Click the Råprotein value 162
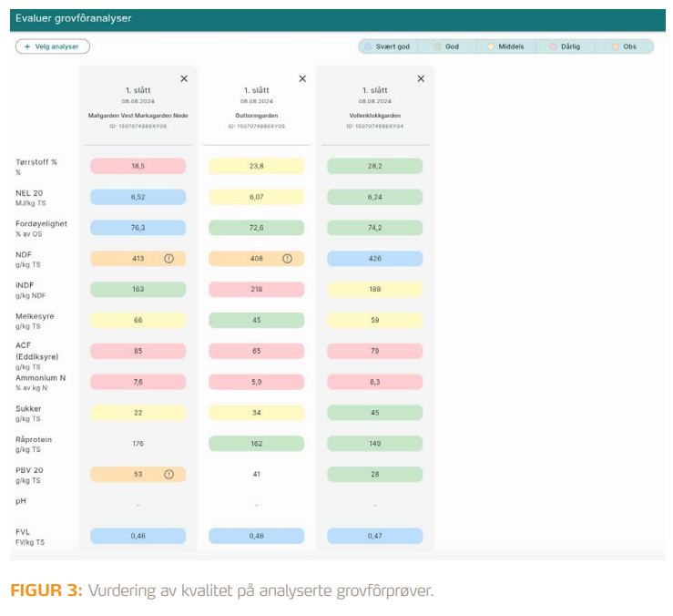The height and width of the screenshot is (616, 673). tap(257, 443)
